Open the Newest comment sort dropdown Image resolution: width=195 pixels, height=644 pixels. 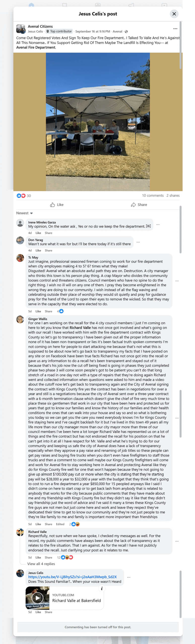point(25,213)
